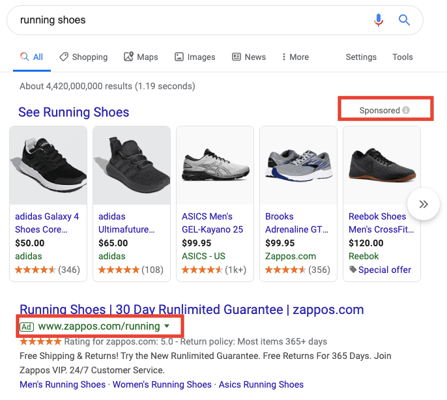Click the 'adidas Ultimafuture' product title
The image size is (447, 400).
(x=126, y=223)
